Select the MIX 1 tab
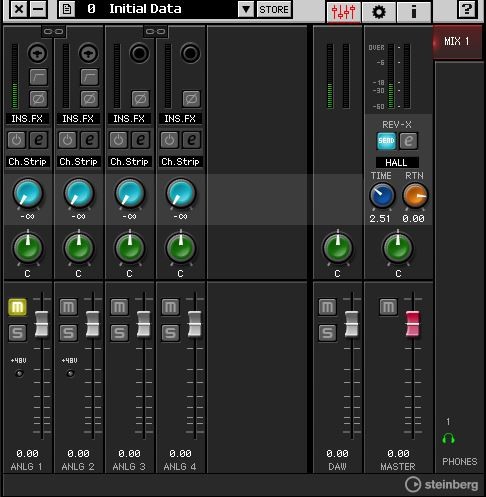 point(457,42)
